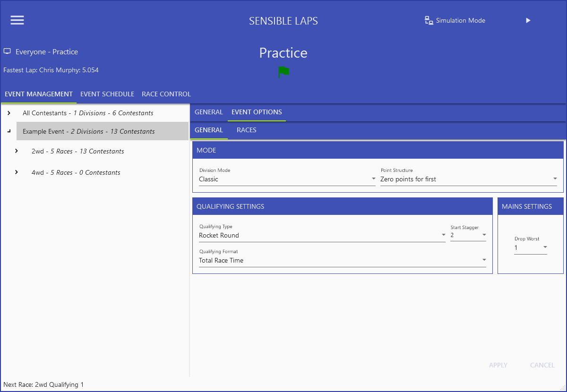Open the Division Mode dropdown

click(287, 179)
